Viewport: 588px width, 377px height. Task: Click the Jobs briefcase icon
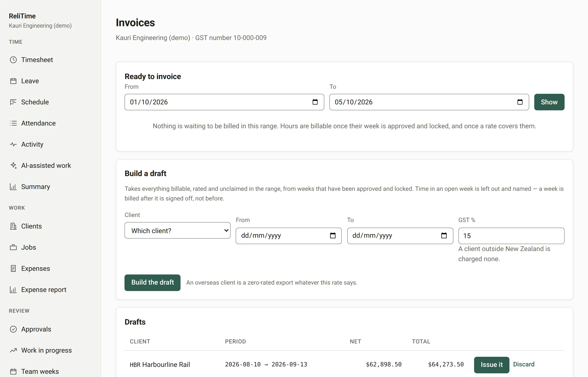(x=13, y=247)
